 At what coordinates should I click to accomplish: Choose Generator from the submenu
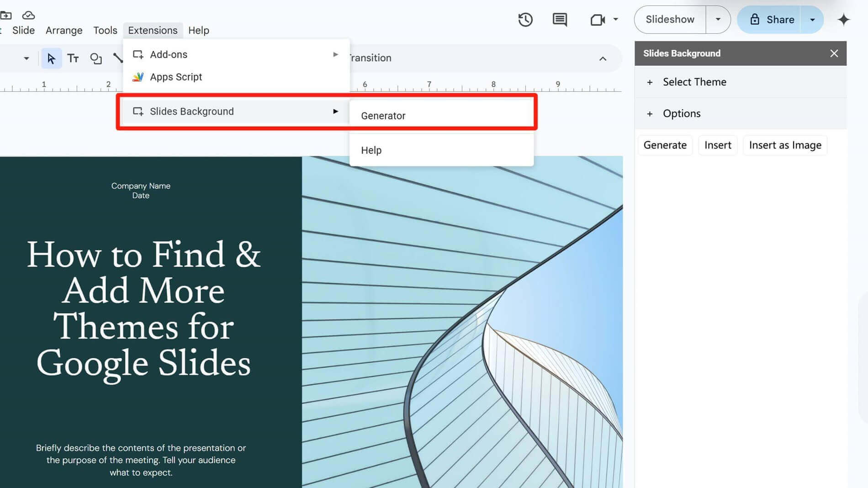pyautogui.click(x=442, y=116)
